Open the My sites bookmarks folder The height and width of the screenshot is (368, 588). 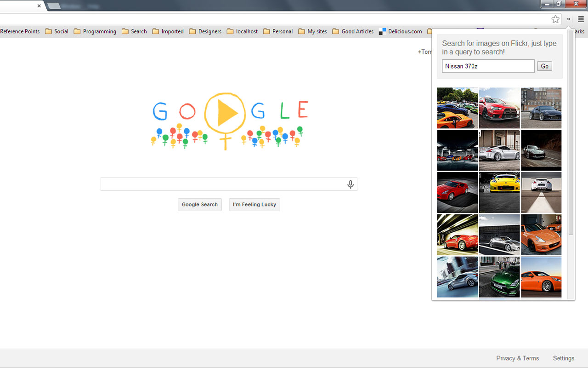click(313, 31)
